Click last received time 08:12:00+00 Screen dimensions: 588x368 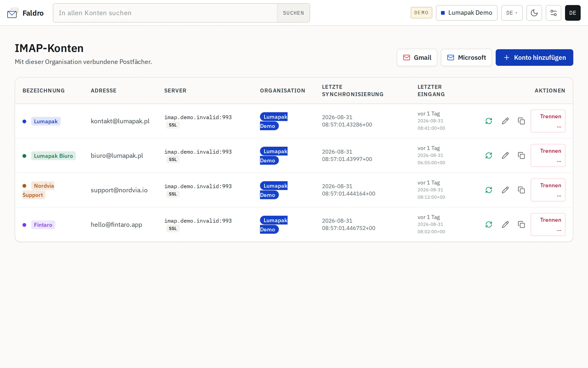pos(431,197)
